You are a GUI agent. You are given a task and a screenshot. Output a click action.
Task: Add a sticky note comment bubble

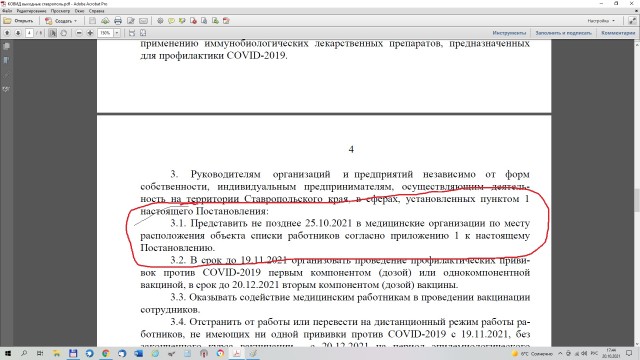(171, 21)
